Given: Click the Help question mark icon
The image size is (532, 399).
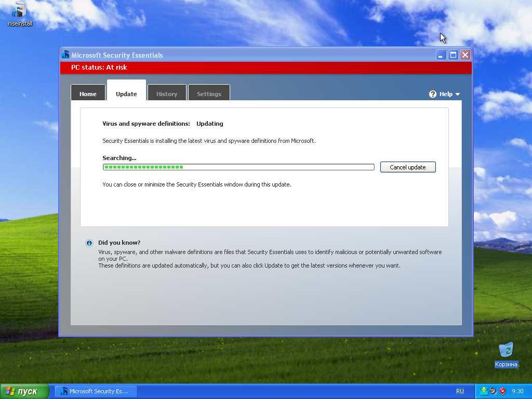Looking at the screenshot, I should point(433,94).
